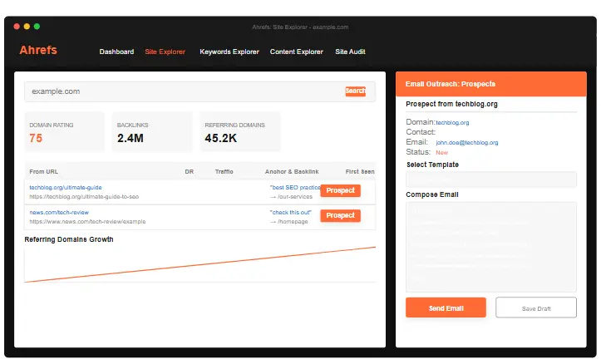Click the Referring Domains Growth heading
Screen dimensions: 601x364
click(69, 239)
